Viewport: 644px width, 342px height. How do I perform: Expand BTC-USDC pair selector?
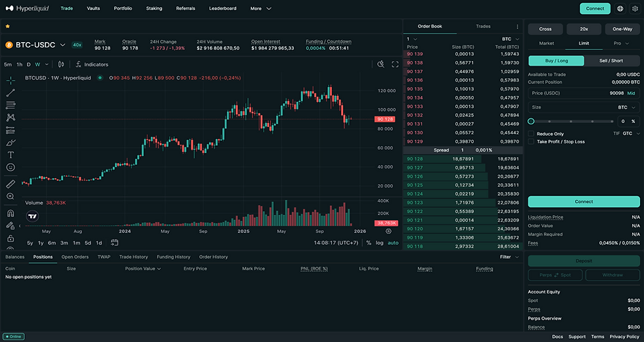click(62, 45)
